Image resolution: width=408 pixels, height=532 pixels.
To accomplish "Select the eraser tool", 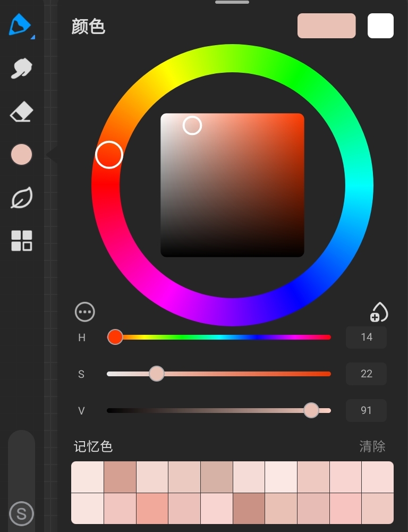I will coord(21,112).
